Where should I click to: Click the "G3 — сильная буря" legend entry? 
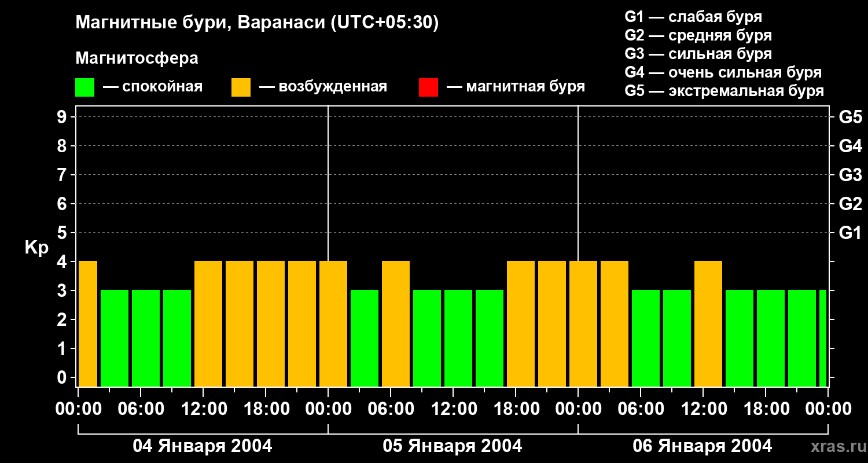tap(698, 54)
